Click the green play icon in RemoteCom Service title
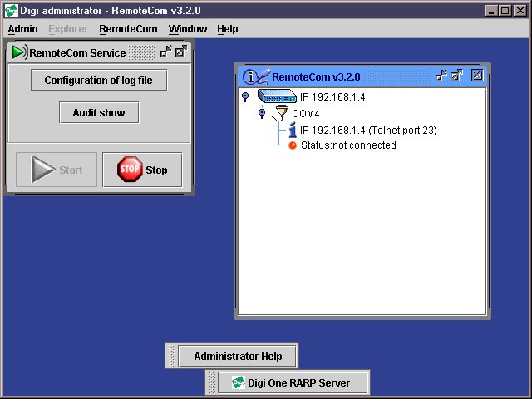 coord(18,52)
